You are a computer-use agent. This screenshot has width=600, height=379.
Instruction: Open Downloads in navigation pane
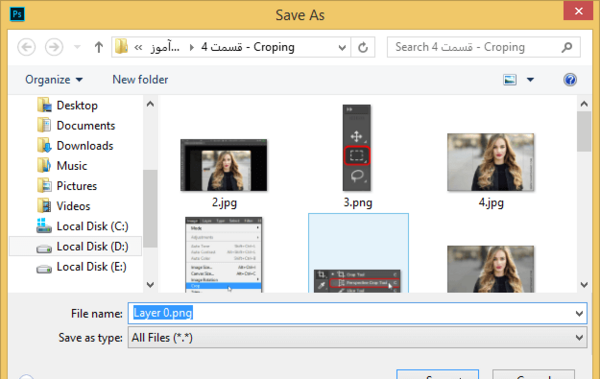pyautogui.click(x=85, y=146)
